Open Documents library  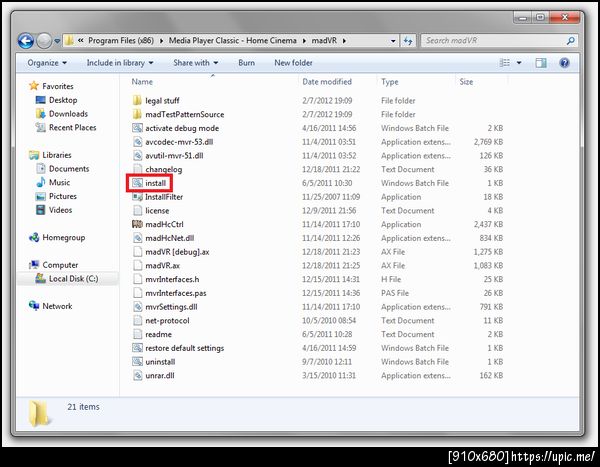[x=62, y=169]
